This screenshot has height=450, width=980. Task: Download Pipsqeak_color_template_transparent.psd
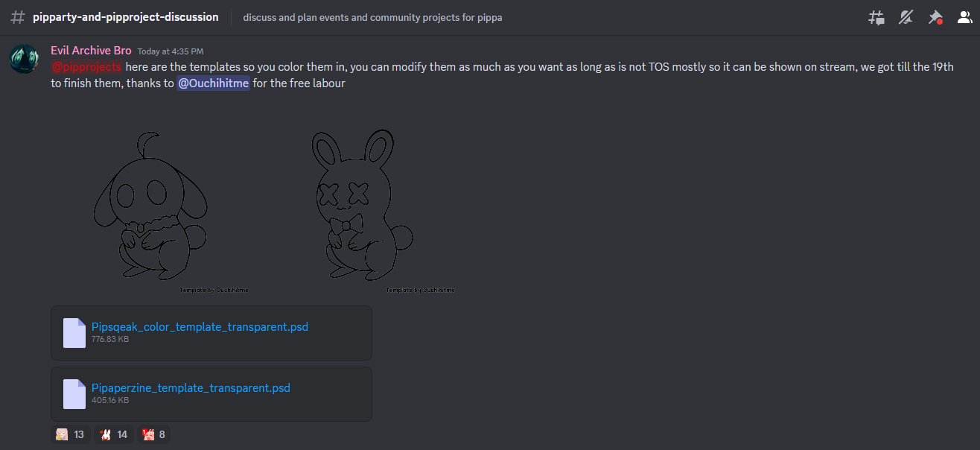[200, 326]
